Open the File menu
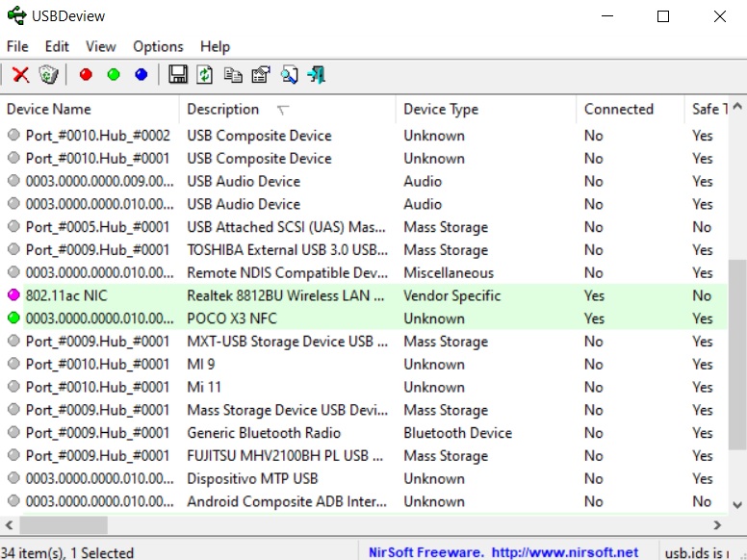 click(x=17, y=46)
